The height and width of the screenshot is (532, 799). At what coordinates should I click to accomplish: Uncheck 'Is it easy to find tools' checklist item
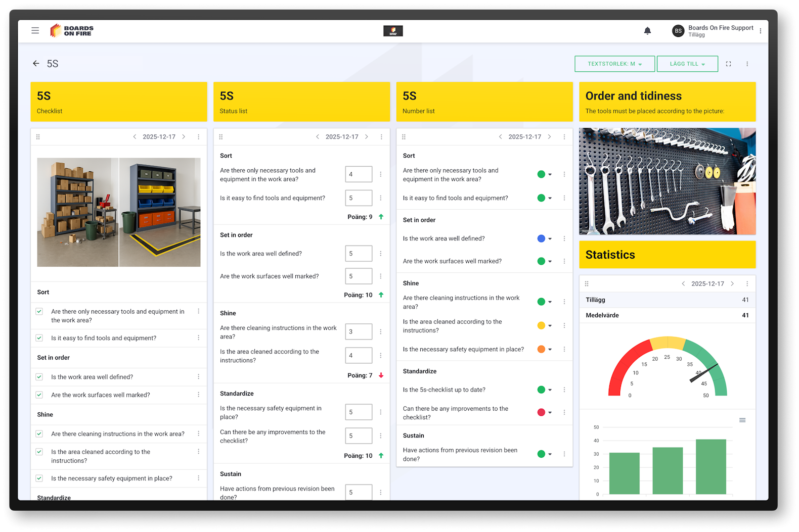coord(39,338)
